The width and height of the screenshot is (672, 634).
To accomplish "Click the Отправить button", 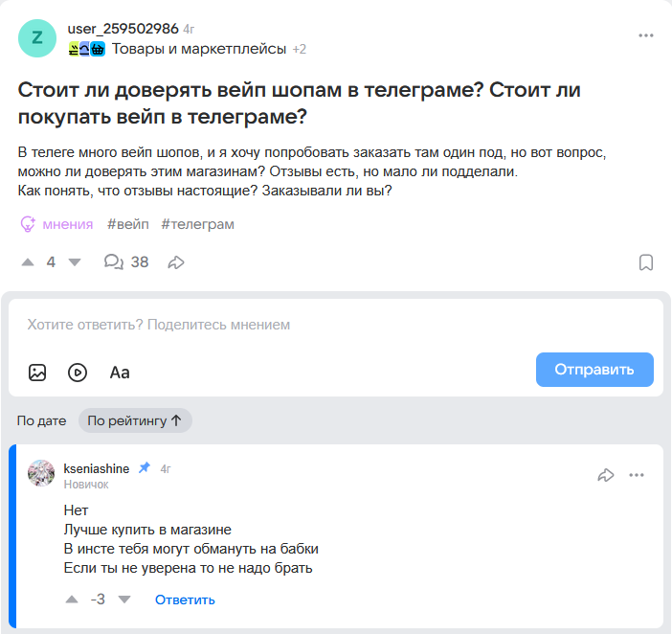I will [x=594, y=370].
